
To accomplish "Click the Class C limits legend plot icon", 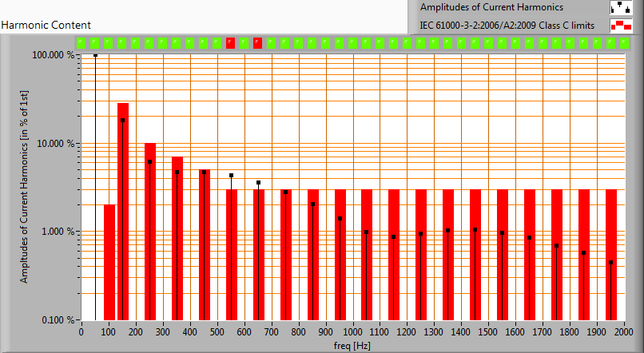I will (620, 26).
